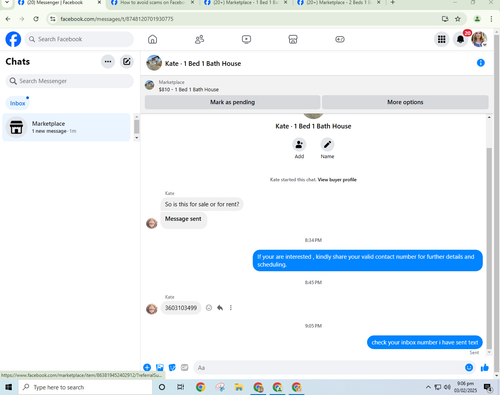Open the taskbar clock showing 9:06 pm

point(465,387)
